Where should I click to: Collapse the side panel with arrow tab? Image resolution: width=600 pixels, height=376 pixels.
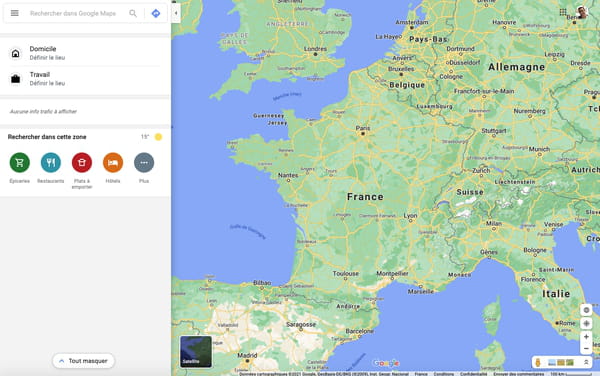[176, 13]
